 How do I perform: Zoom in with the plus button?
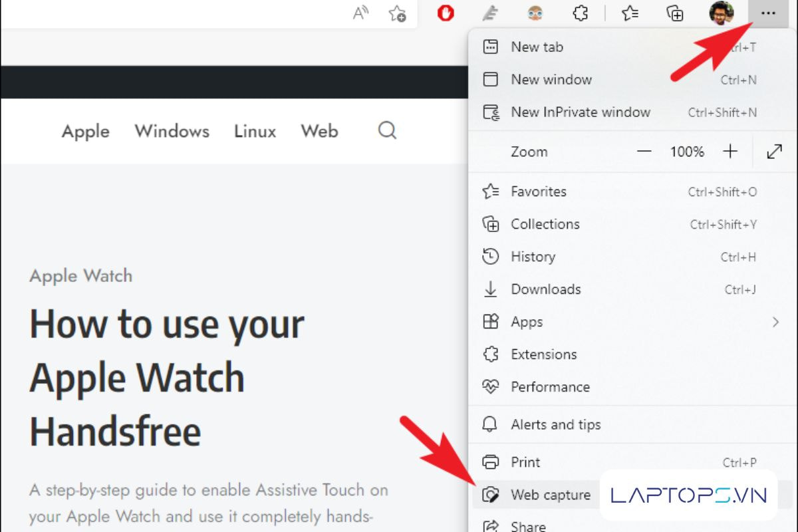coord(730,152)
